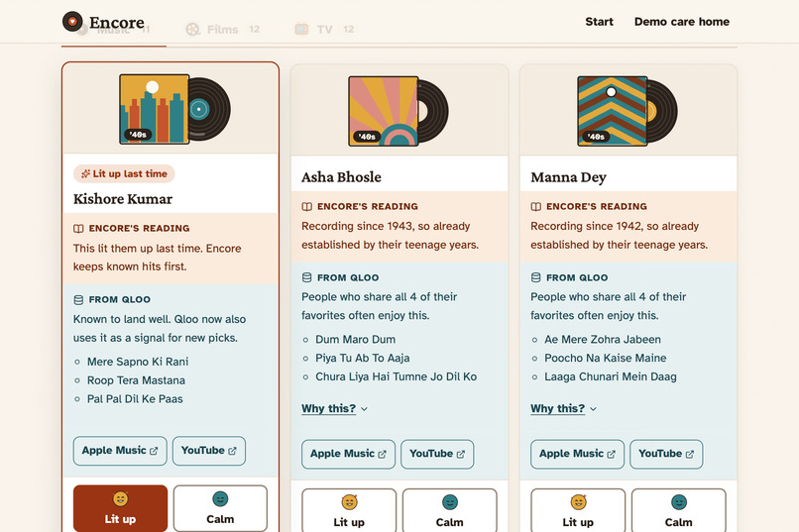
Task: Click the sparkle icon in Lit up last time badge
Action: (85, 174)
